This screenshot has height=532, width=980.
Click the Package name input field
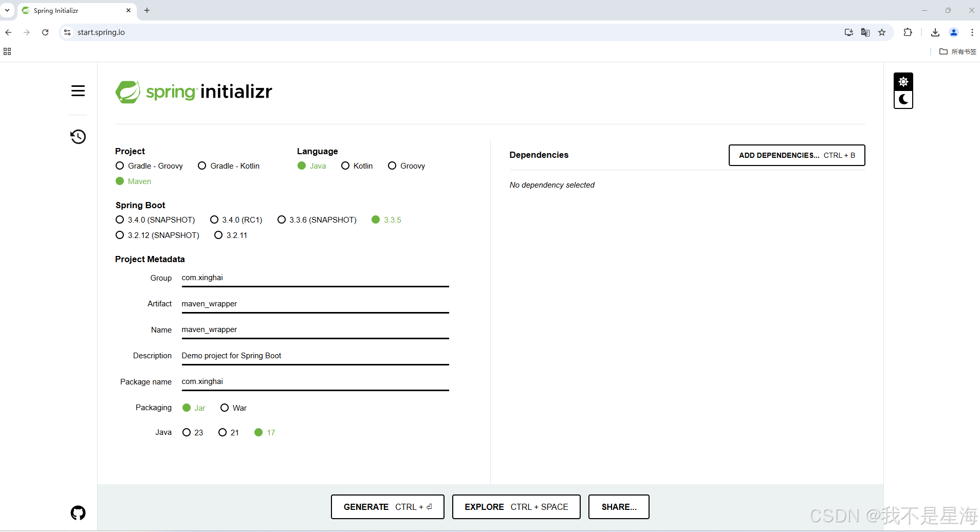tap(315, 382)
